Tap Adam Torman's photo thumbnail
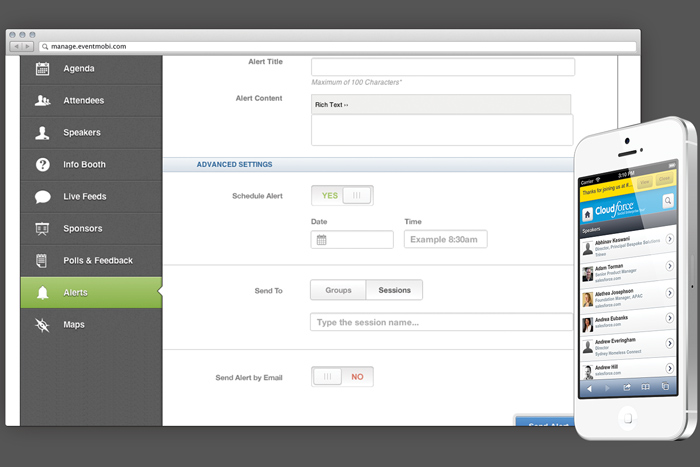This screenshot has width=700, height=467. click(x=588, y=273)
